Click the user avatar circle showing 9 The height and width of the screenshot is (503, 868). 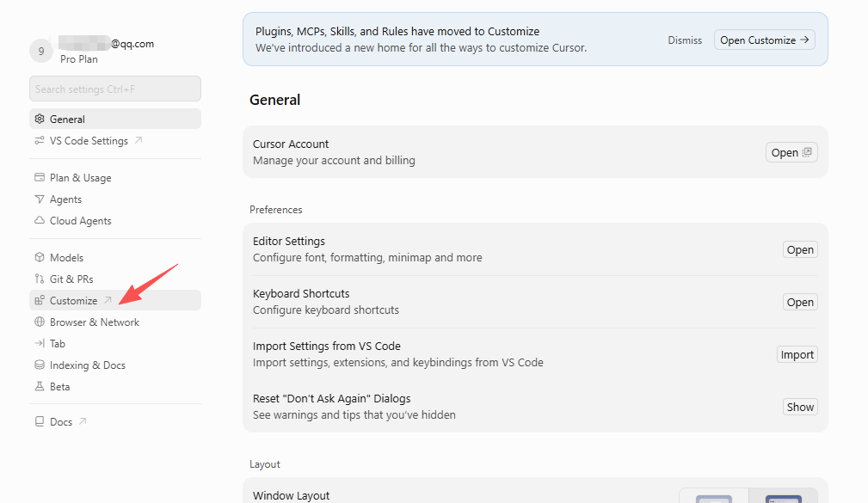click(x=41, y=52)
